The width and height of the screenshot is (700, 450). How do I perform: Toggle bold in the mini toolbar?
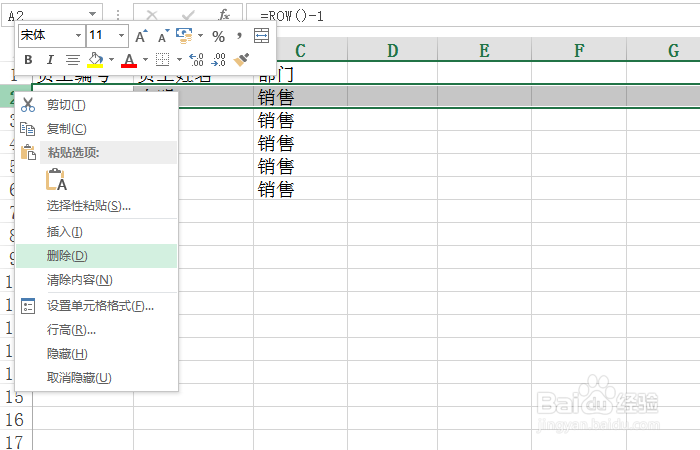pyautogui.click(x=28, y=59)
